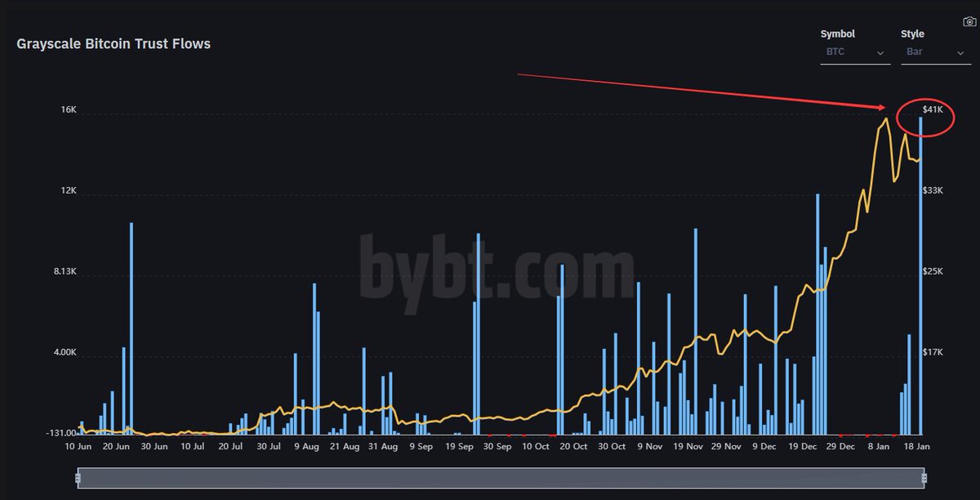Click the yellow price line at its peak

point(887,119)
